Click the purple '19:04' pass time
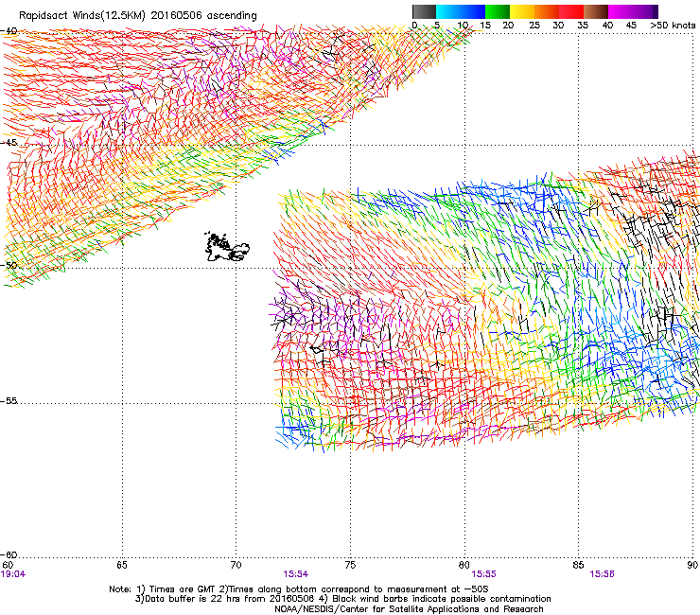 (13, 574)
